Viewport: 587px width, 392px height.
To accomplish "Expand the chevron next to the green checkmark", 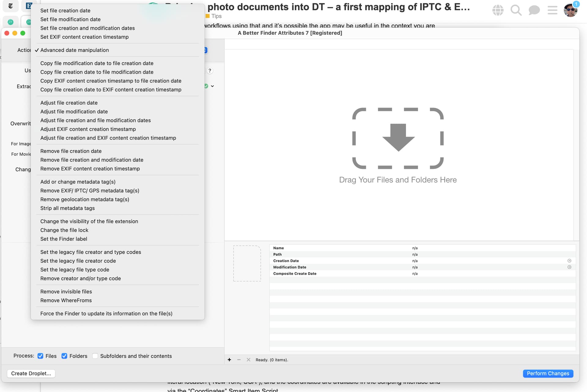I will tap(212, 86).
